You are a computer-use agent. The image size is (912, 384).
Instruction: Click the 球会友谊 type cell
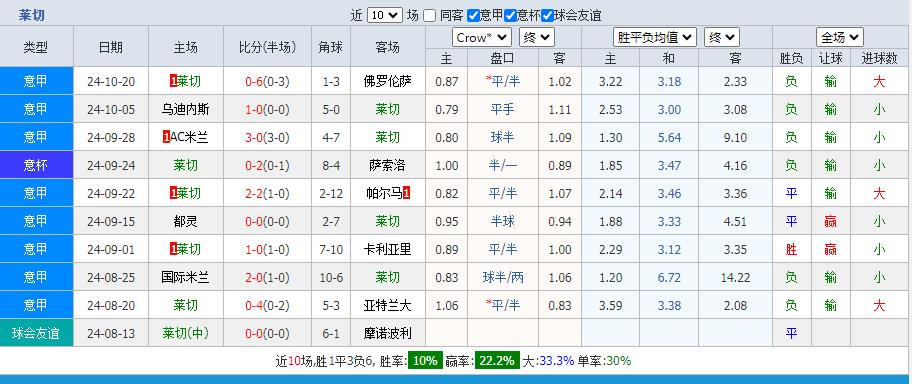[36, 333]
